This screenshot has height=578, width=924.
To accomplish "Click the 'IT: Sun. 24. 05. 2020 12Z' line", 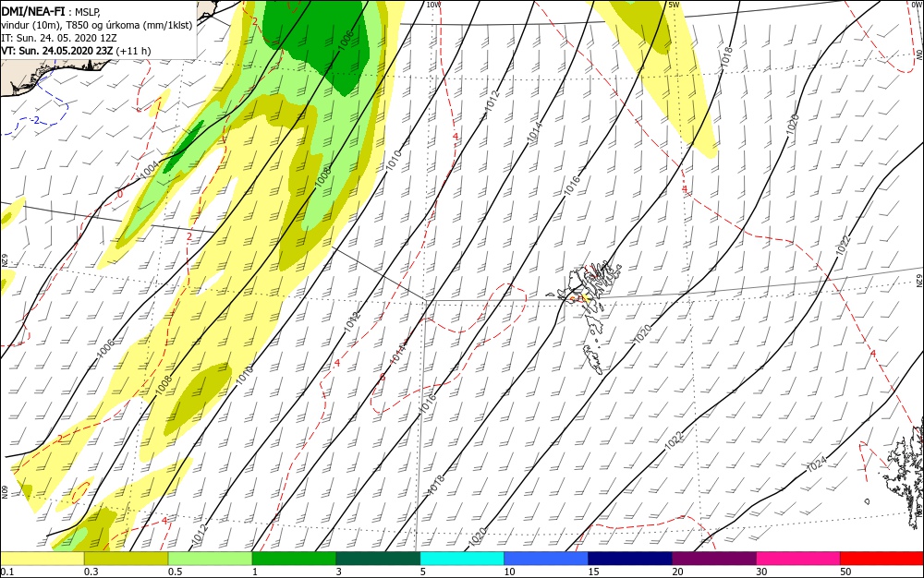I will 59,38.
